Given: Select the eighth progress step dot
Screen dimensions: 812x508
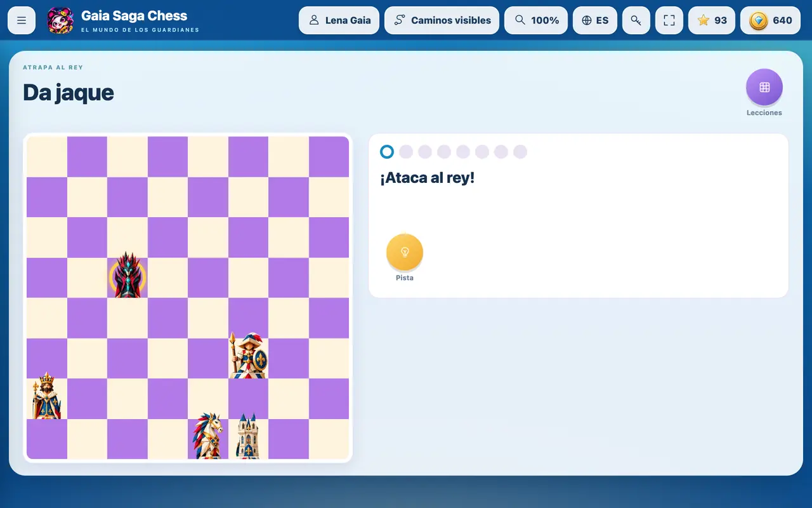Looking at the screenshot, I should pos(520,152).
